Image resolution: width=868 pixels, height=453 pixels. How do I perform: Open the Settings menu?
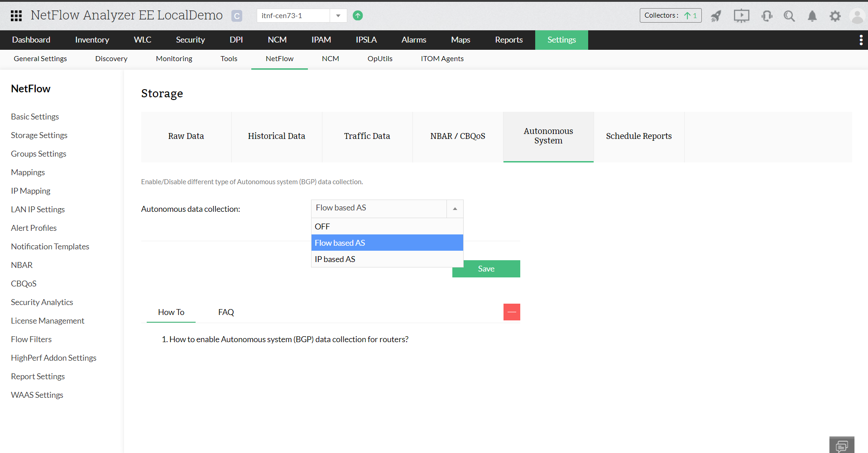pyautogui.click(x=561, y=40)
